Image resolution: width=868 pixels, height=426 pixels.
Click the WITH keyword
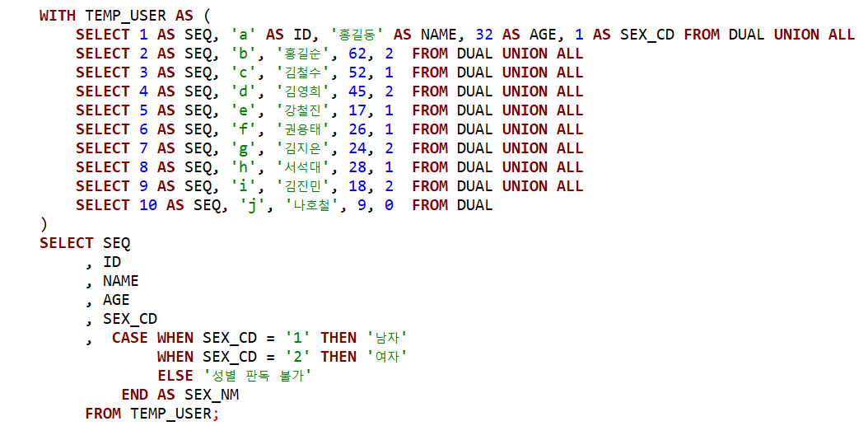coord(58,16)
